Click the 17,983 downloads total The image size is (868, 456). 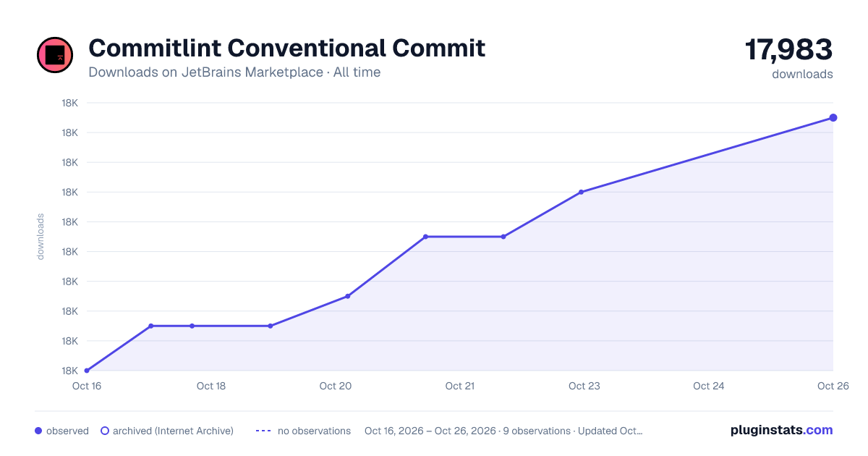click(x=789, y=50)
